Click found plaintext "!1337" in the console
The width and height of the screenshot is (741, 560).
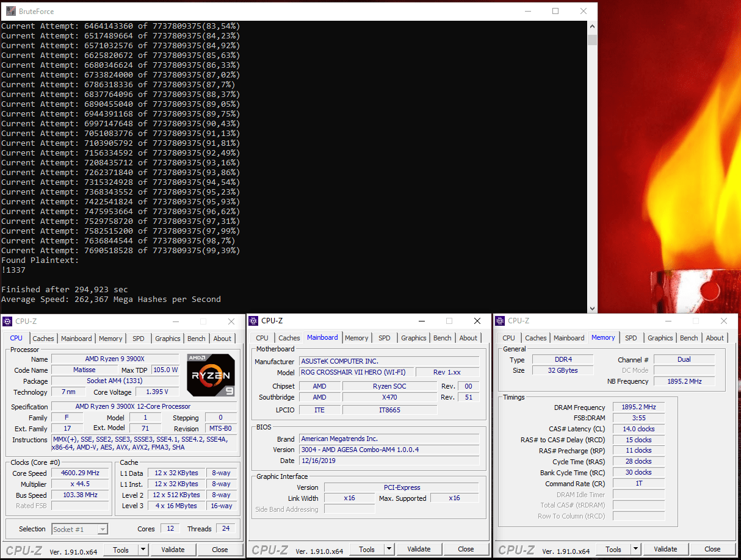click(x=13, y=270)
